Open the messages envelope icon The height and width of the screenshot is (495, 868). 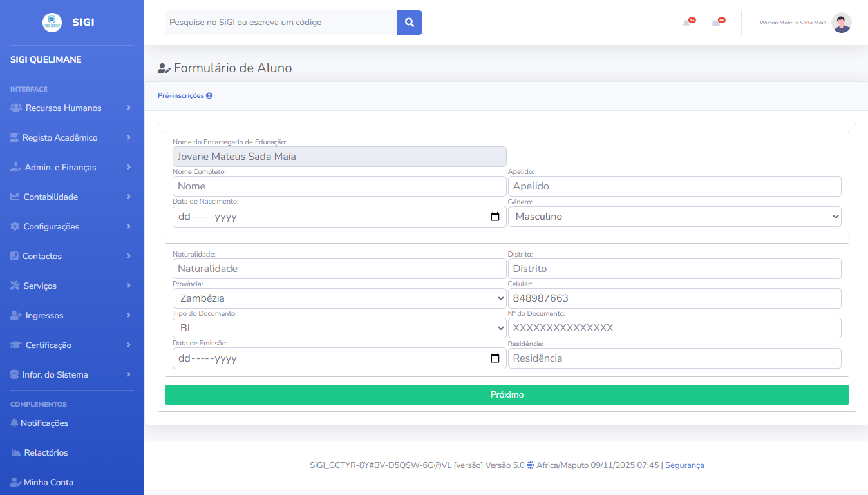point(716,23)
